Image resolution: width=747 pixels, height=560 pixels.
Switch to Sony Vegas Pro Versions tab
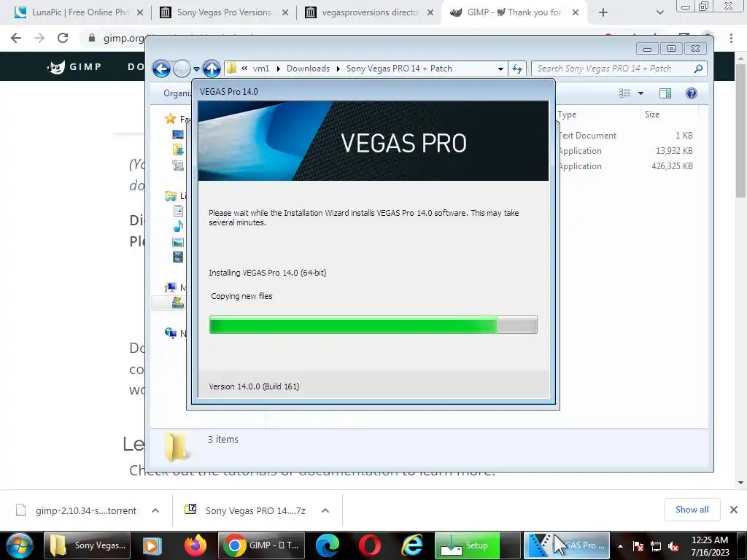pos(223,12)
